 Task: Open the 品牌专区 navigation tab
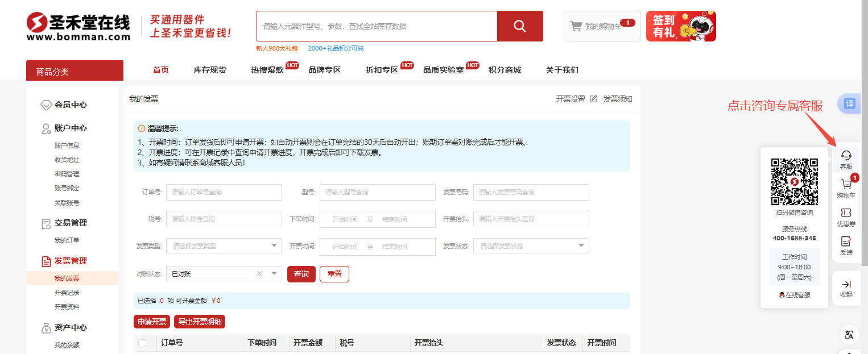[324, 70]
